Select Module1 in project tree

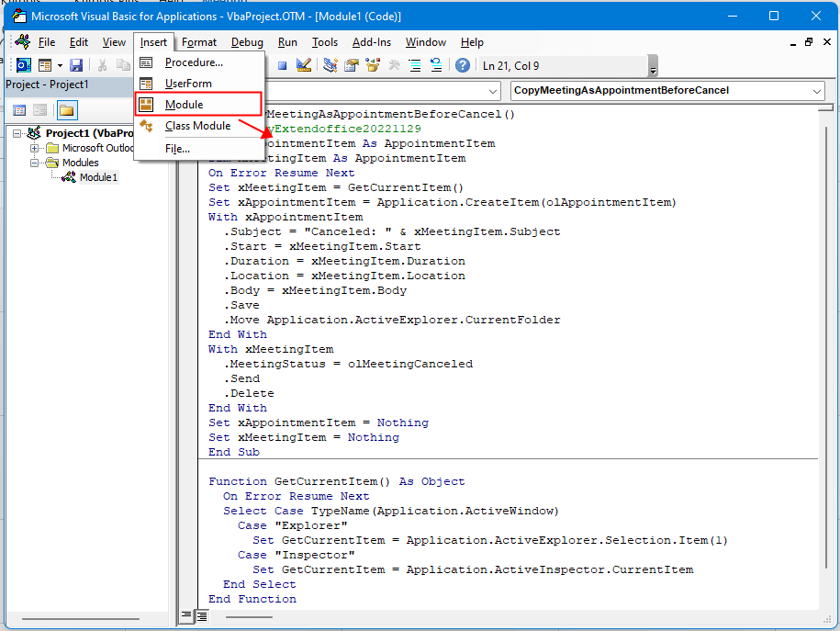[x=98, y=177]
